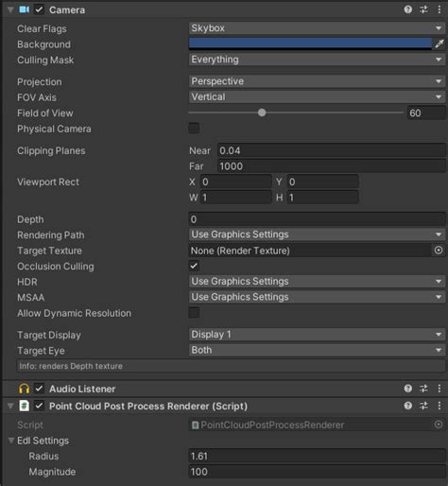
Task: Open Audio Listener preset selector icon
Action: click(x=423, y=389)
